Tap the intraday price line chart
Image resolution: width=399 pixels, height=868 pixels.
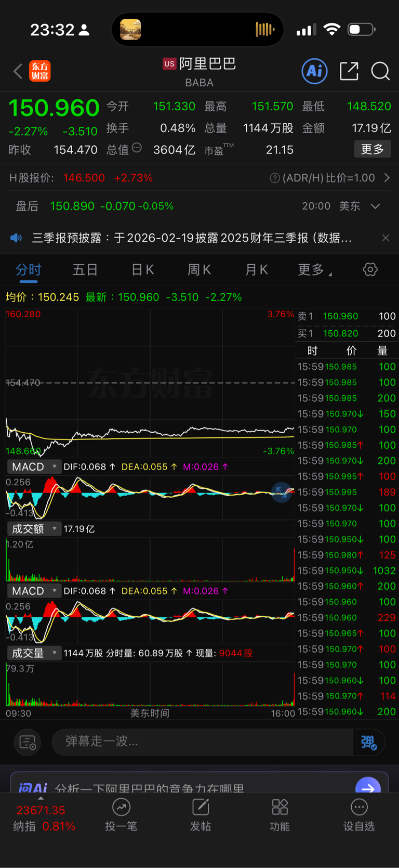pyautogui.click(x=150, y=383)
